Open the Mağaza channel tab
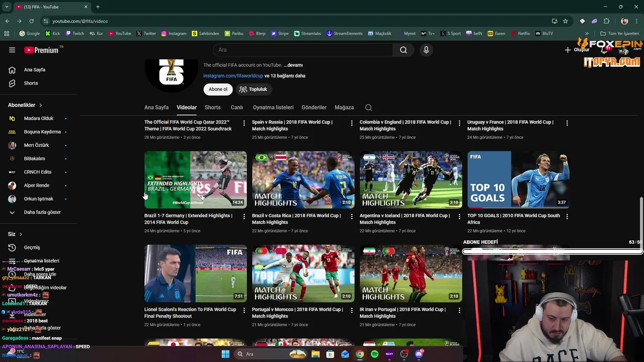The height and width of the screenshot is (362, 644). [344, 108]
